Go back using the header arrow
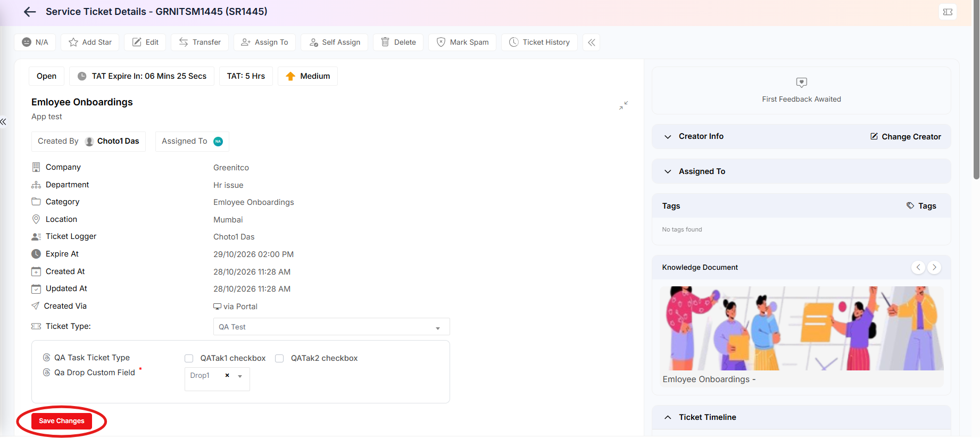Image resolution: width=980 pixels, height=438 pixels. 30,12
